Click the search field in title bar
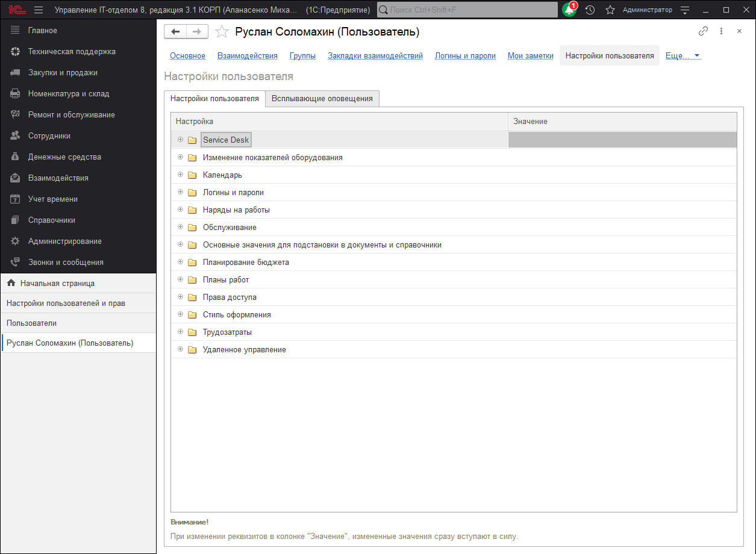The image size is (756, 554). coord(467,10)
